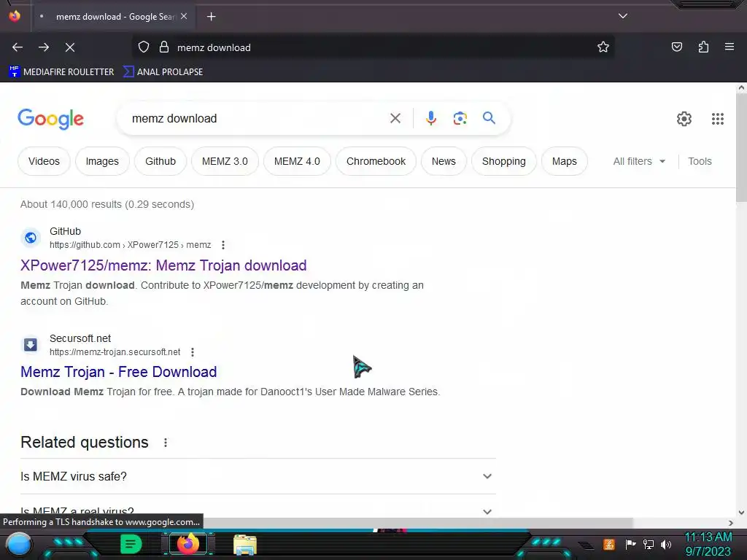747x560 pixels.
Task: Filter results by Videos
Action: (44, 161)
